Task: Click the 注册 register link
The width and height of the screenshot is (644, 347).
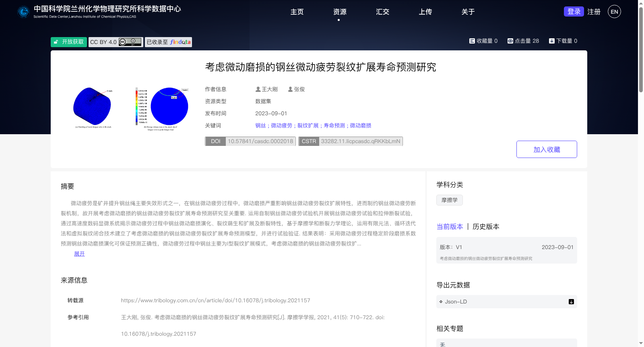Action: pyautogui.click(x=594, y=12)
